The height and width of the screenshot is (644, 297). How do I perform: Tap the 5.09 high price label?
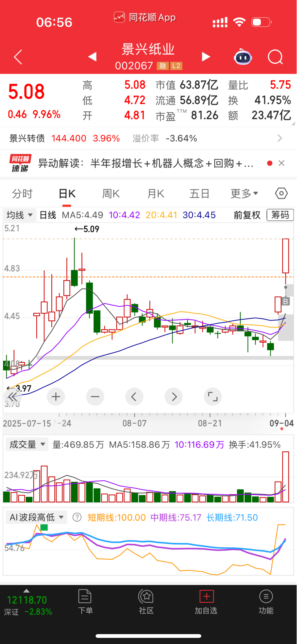[87, 229]
